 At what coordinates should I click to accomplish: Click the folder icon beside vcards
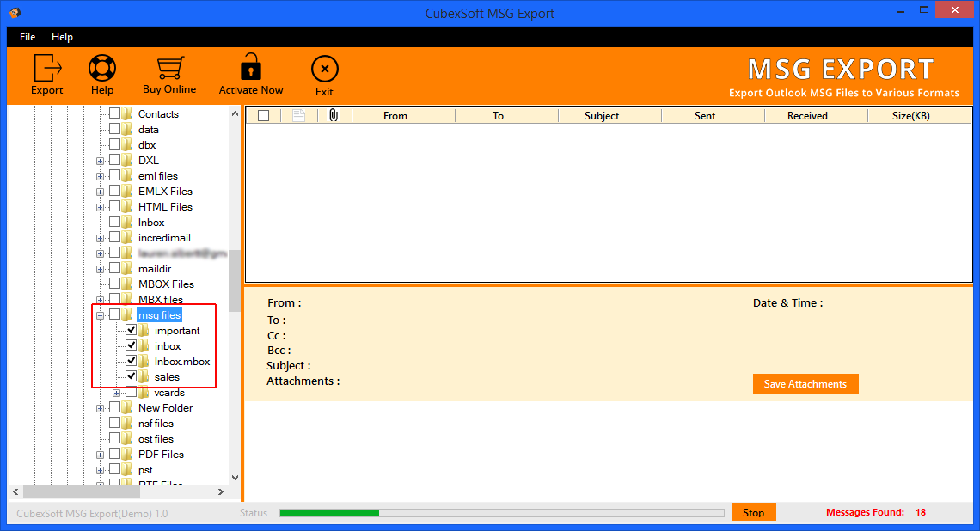click(x=144, y=393)
